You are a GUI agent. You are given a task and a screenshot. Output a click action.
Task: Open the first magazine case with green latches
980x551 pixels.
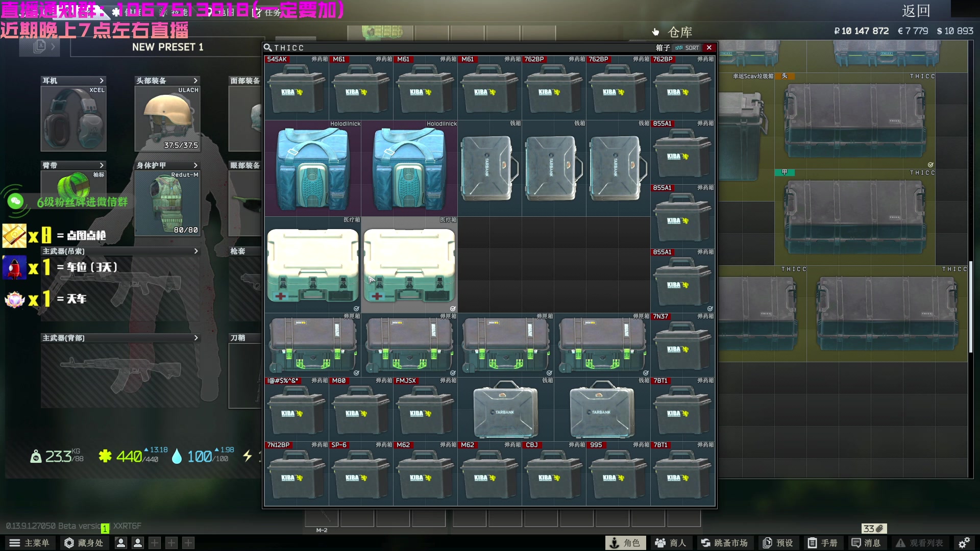(x=313, y=345)
